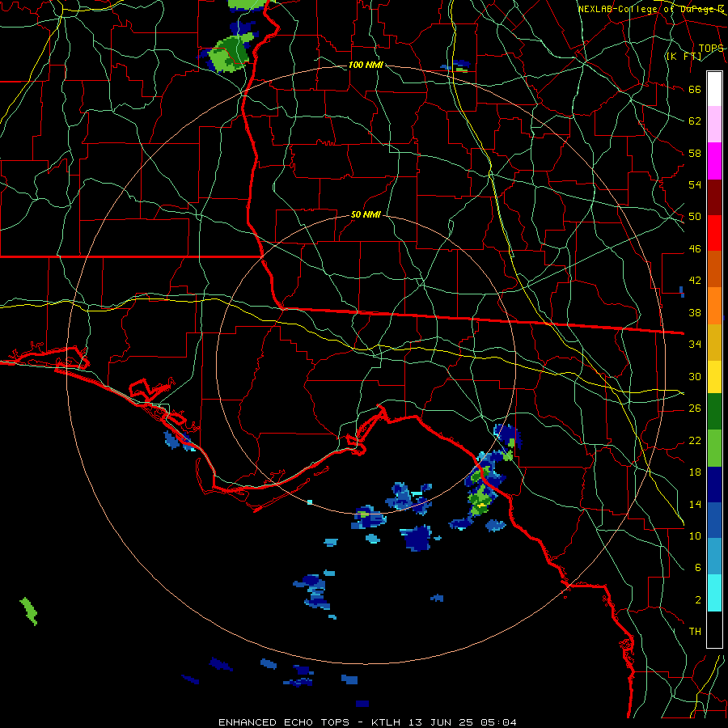Click the '18' legend value

695,472
